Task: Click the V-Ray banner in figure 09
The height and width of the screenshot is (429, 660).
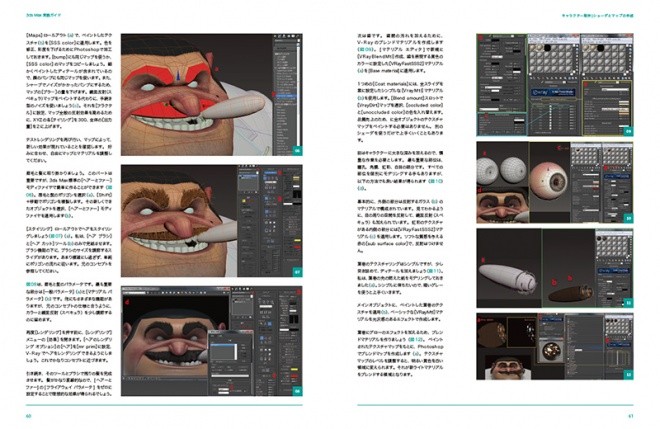Action: [x=554, y=92]
